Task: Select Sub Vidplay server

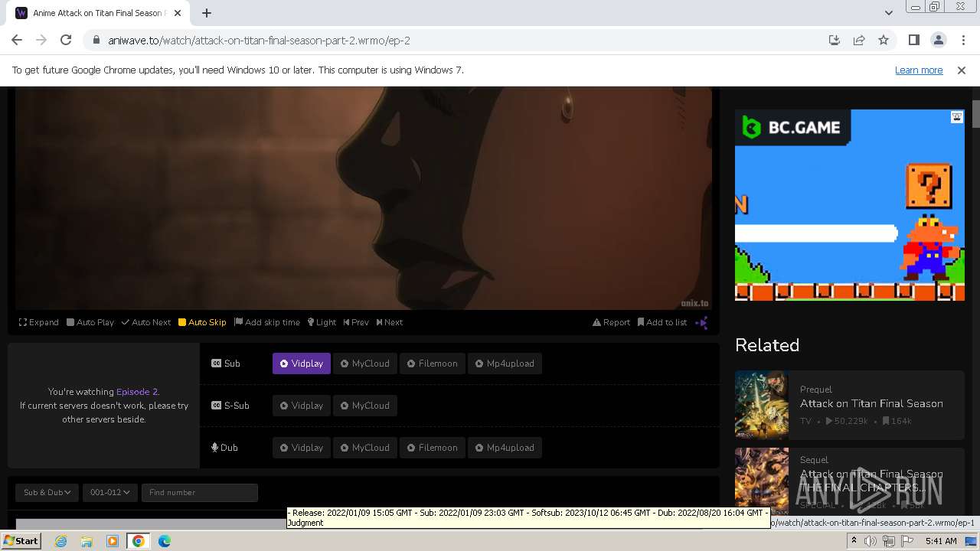Action: (302, 364)
